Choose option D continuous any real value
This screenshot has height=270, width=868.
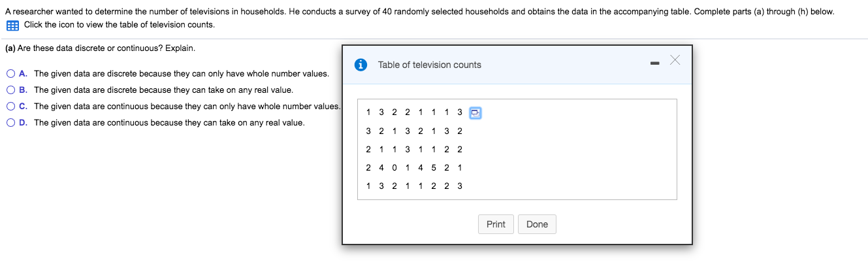point(12,123)
